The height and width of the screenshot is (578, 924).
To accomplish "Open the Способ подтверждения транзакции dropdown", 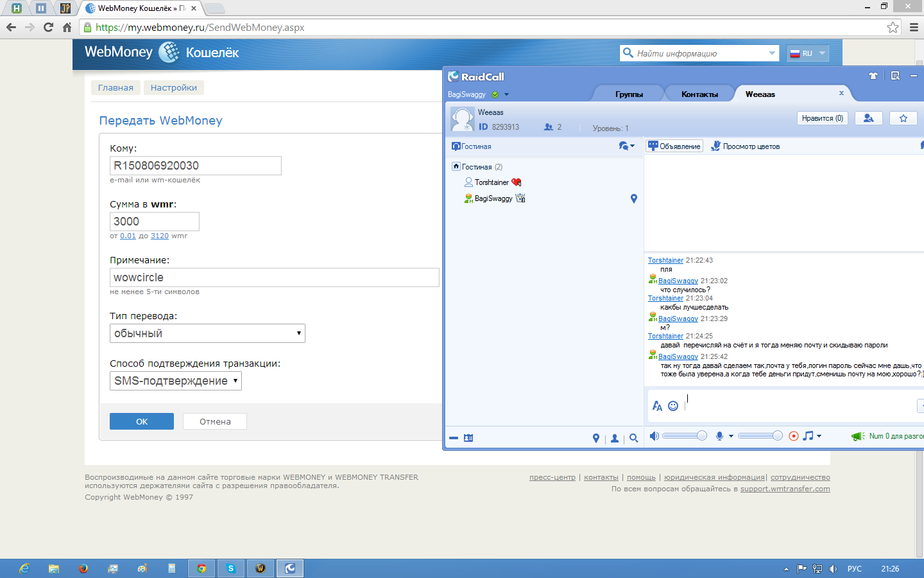I will coord(176,381).
